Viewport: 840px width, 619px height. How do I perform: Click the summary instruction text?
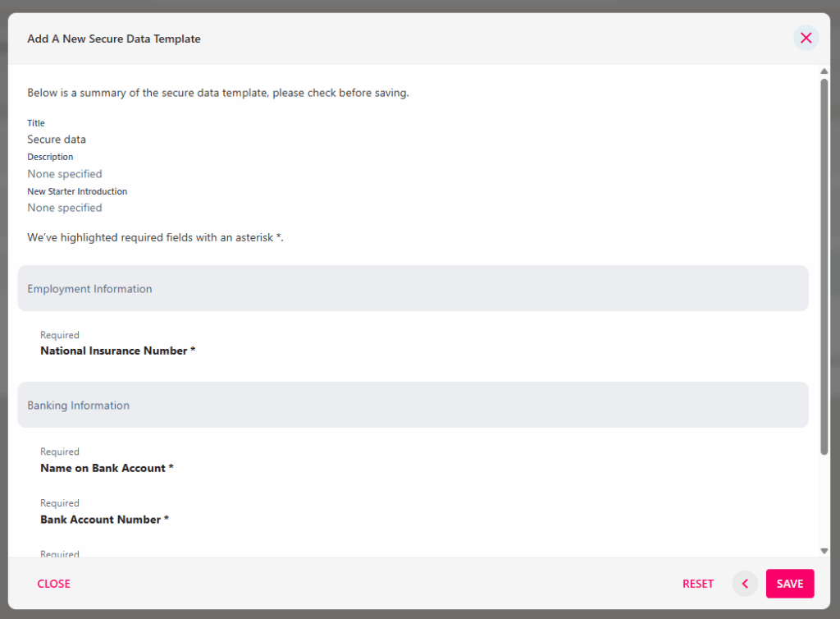[x=218, y=93]
